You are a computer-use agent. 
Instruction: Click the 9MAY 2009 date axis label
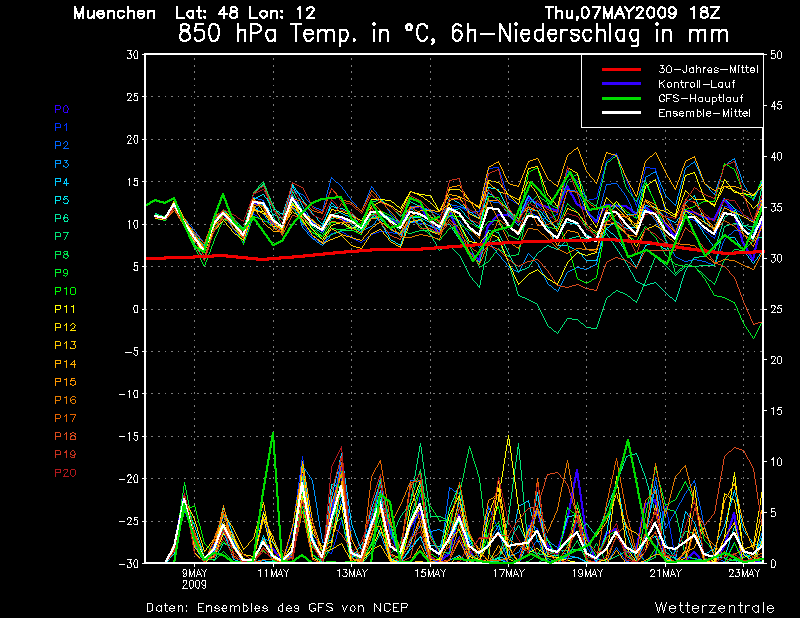194,579
